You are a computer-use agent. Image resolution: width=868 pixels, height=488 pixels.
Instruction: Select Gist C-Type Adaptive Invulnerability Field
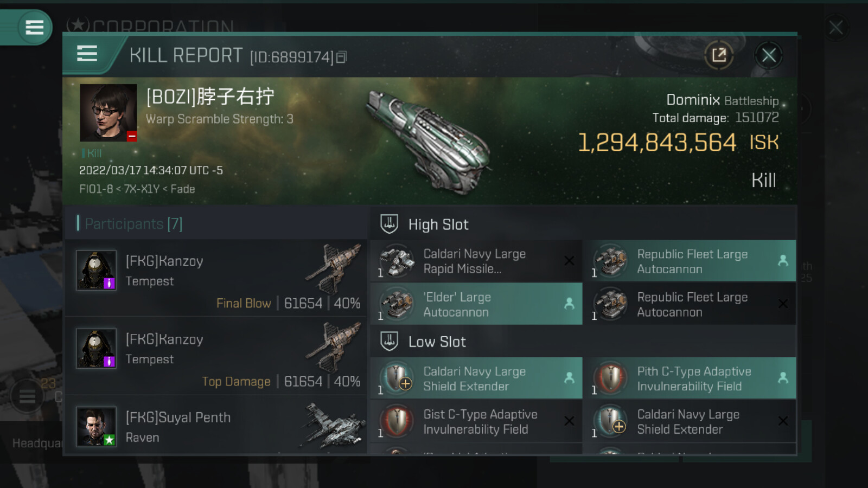(x=476, y=421)
